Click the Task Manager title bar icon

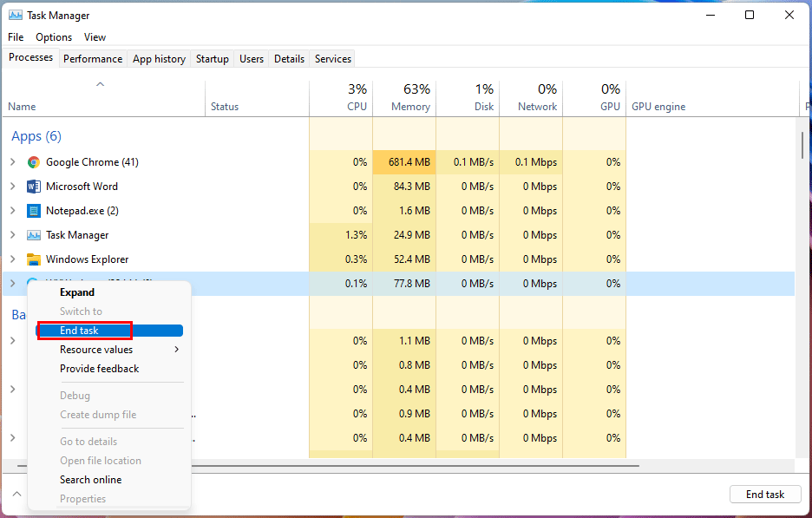[16, 16]
